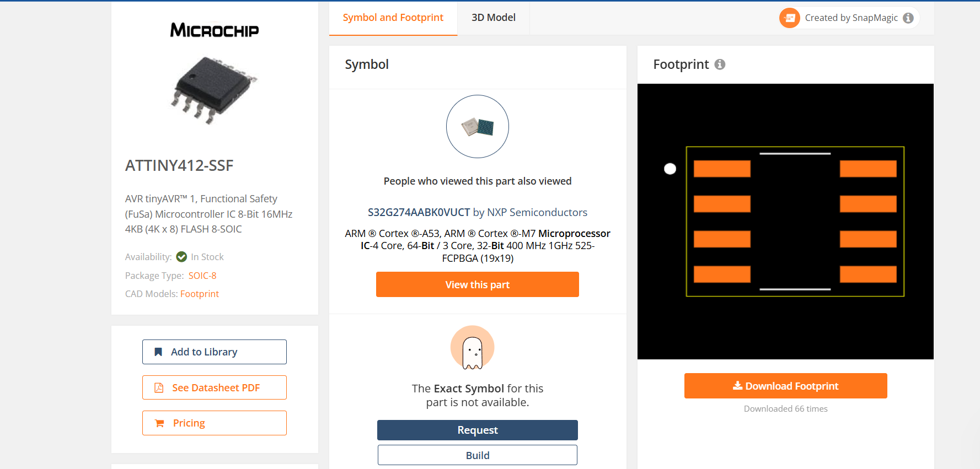Click the Request symbol button

tap(478, 430)
